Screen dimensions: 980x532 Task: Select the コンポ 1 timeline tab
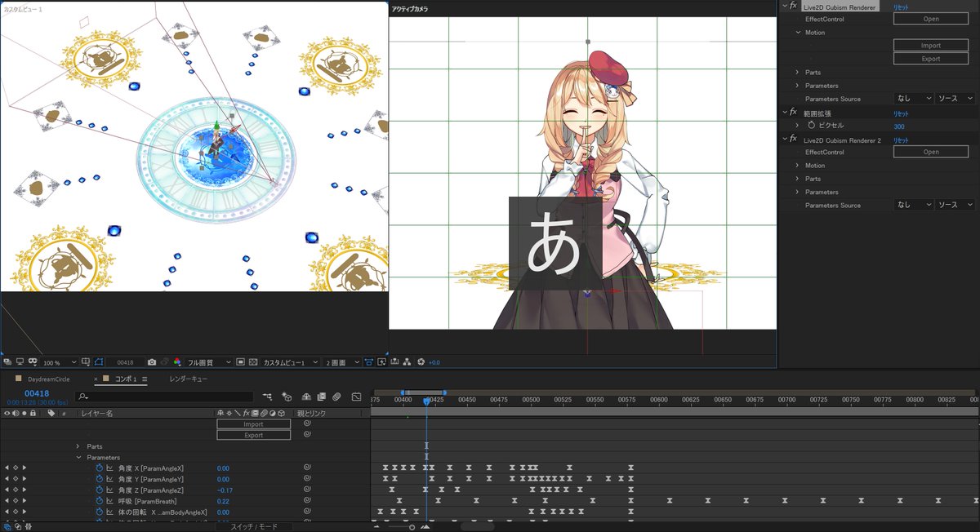[x=126, y=379]
